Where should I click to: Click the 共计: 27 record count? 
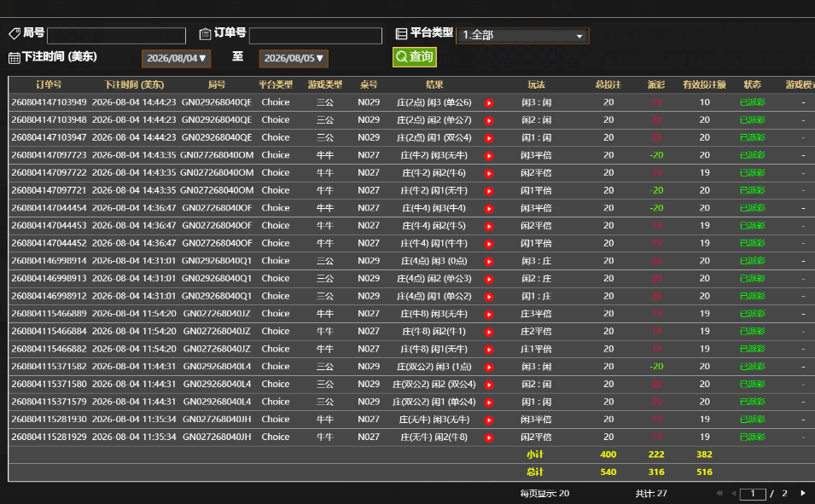[x=651, y=494]
